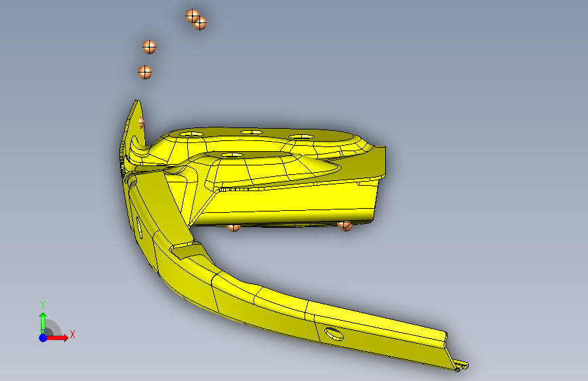The width and height of the screenshot is (588, 381).
Task: Select the sphere half-hidden behind the vertical tab
Action: [141, 123]
